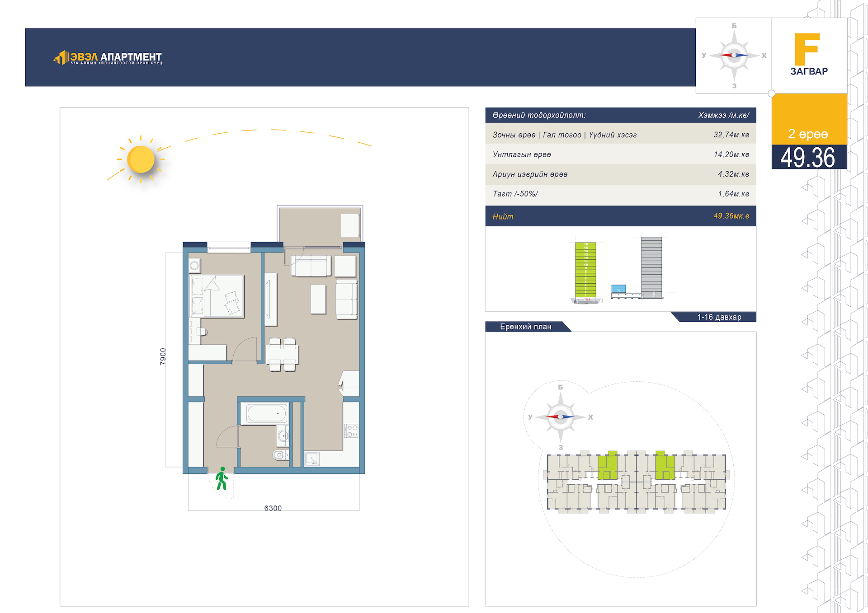Click the 49.36 total area number
Image resolution: width=868 pixels, height=613 pixels.
808,158
